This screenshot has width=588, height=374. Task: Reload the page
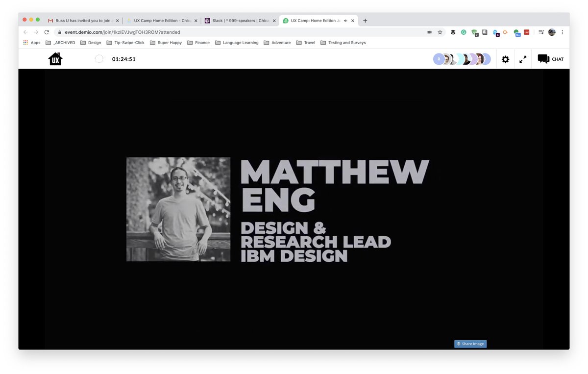[x=47, y=32]
